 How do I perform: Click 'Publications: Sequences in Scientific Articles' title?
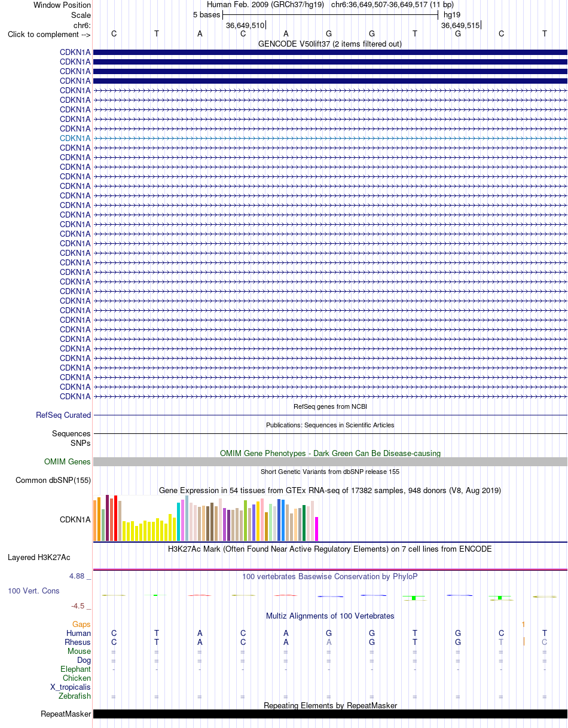coord(330,425)
